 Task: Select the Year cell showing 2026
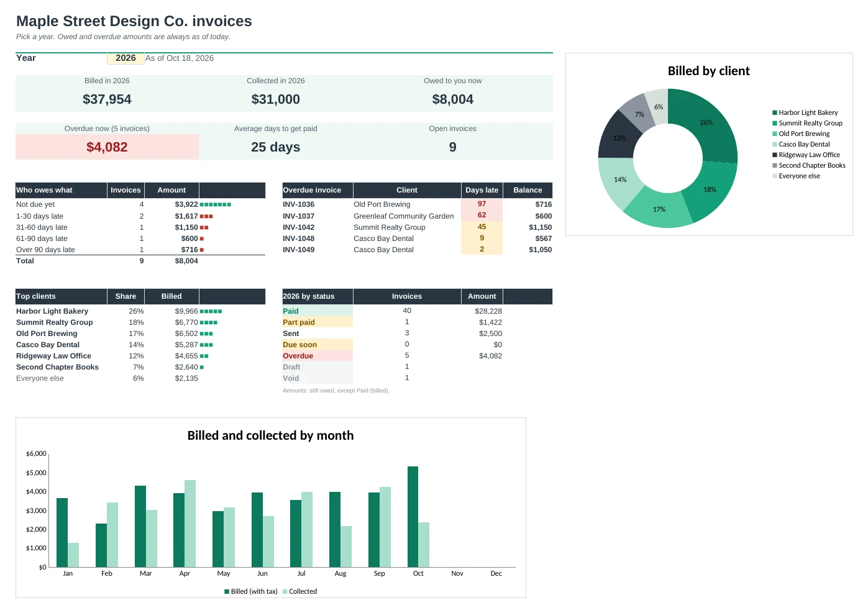coord(126,58)
